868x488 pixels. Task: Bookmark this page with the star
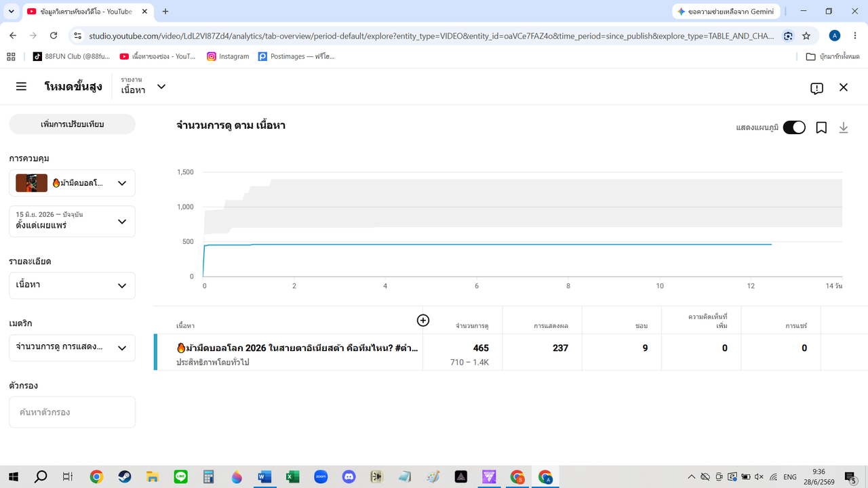pyautogui.click(x=806, y=36)
